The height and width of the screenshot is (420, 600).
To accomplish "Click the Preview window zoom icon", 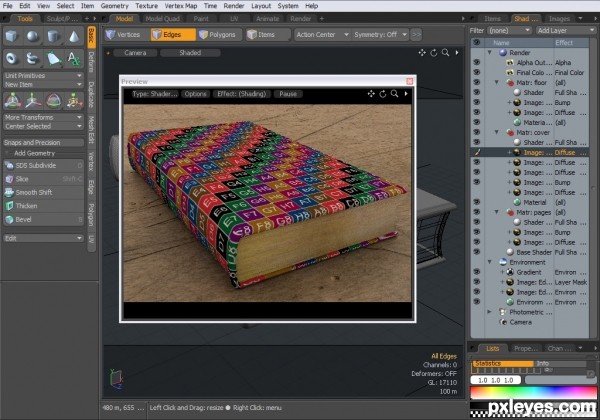I will (x=395, y=94).
